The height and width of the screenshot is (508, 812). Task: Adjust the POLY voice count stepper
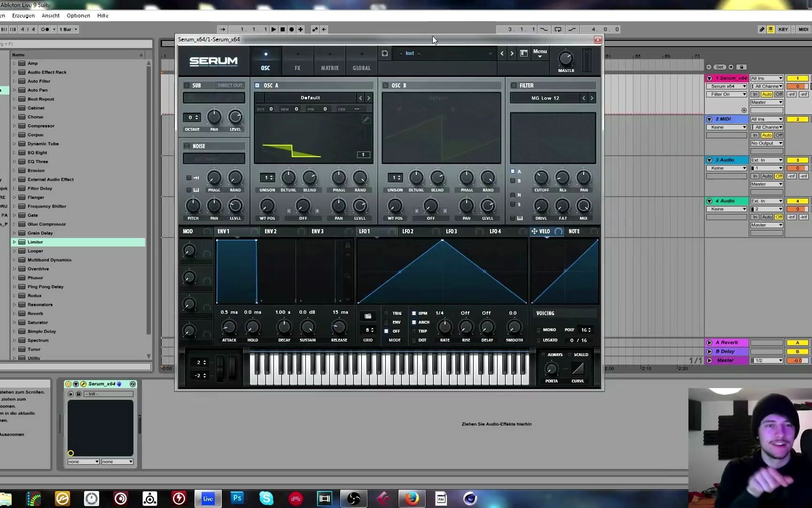(586, 330)
